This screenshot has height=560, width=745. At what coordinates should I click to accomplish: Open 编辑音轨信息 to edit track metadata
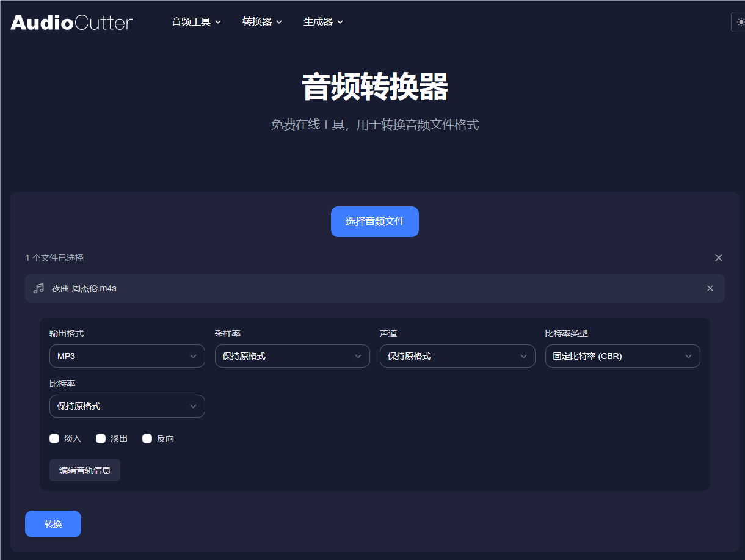tap(84, 470)
